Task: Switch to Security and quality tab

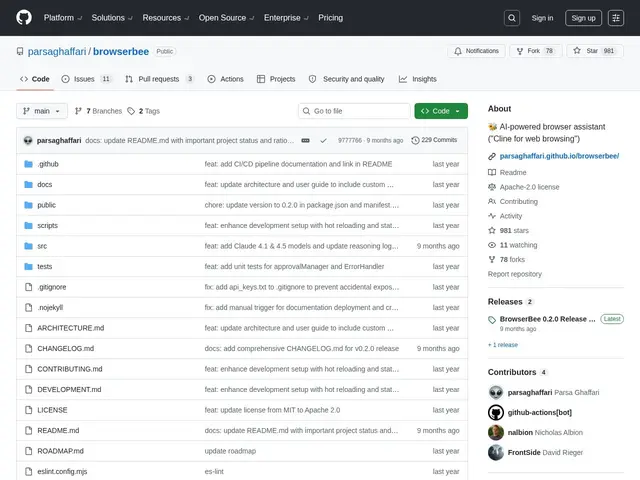Action: pos(347,79)
